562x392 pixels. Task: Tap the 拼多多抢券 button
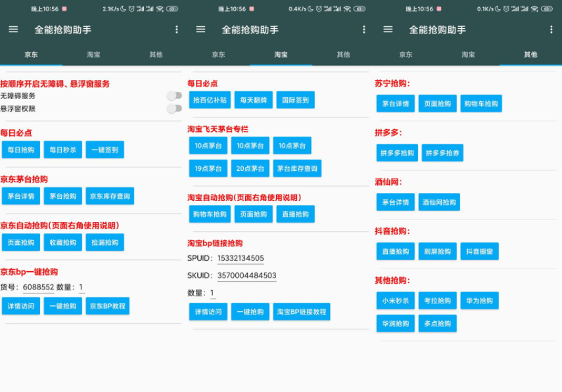(x=442, y=153)
